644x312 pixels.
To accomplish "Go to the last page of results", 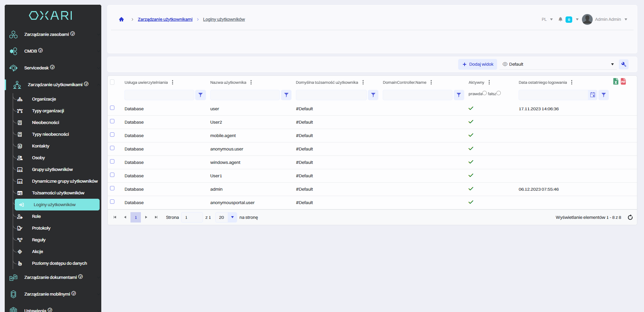I will (156, 217).
